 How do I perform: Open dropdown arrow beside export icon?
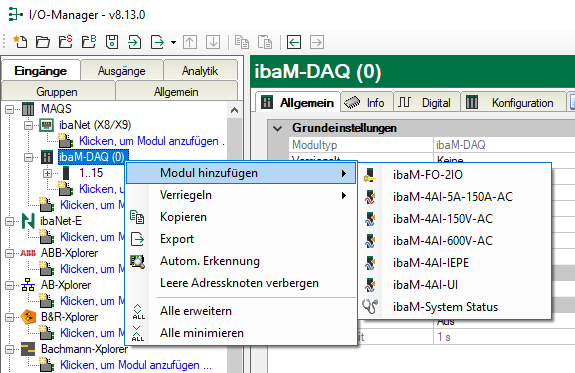click(x=173, y=42)
